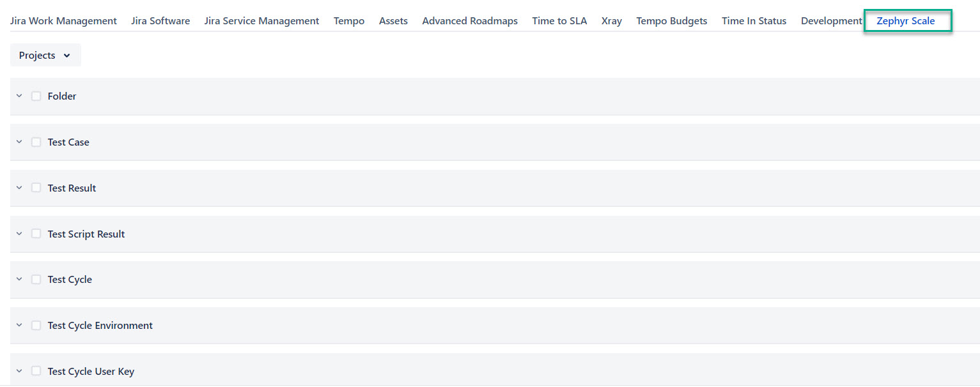
Task: Click the "Test Cycle User Key" label
Action: coord(91,371)
